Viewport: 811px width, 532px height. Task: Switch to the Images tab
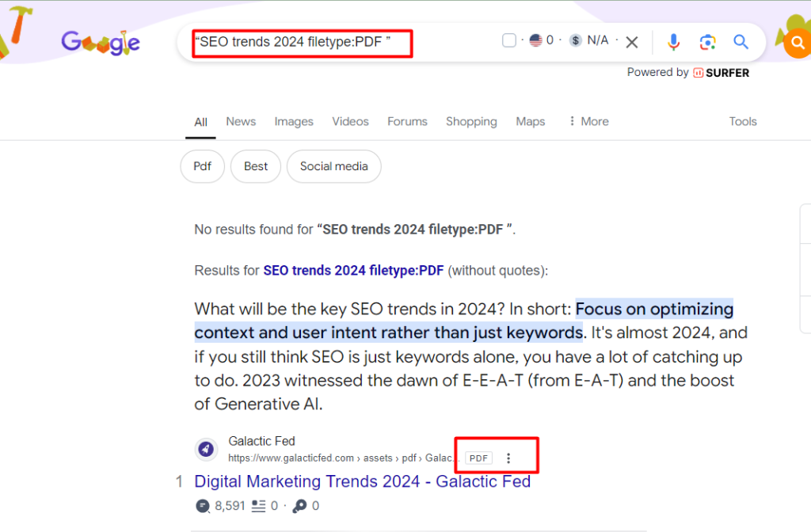pyautogui.click(x=294, y=121)
